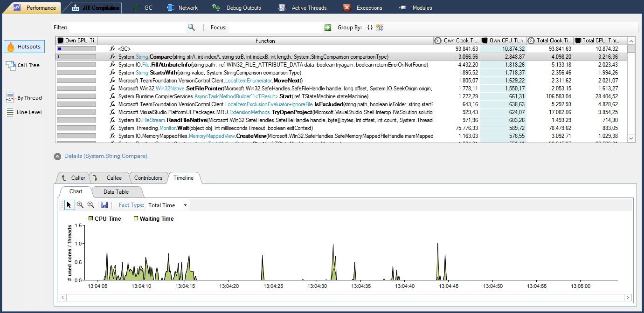644x313 pixels.
Task: Select the Hotspots view in sidebar
Action: click(x=24, y=46)
